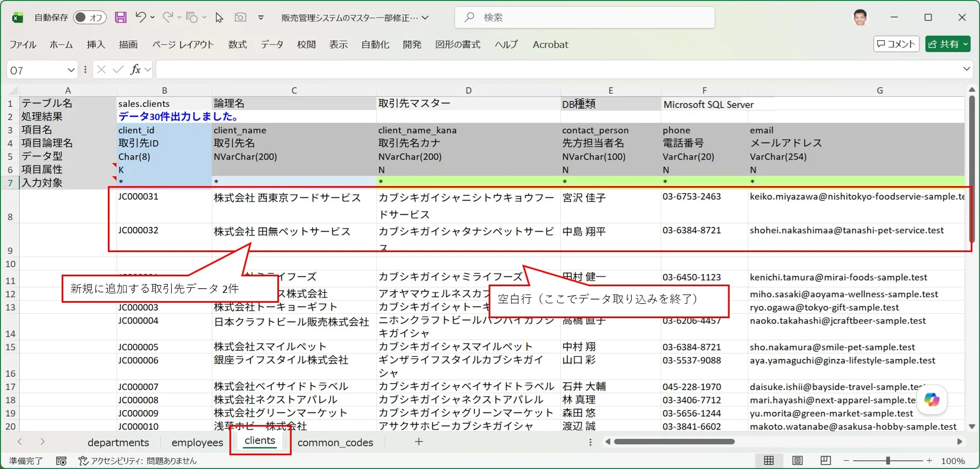This screenshot has height=469, width=980.
Task: Click the Undo arrow icon
Action: [x=141, y=18]
